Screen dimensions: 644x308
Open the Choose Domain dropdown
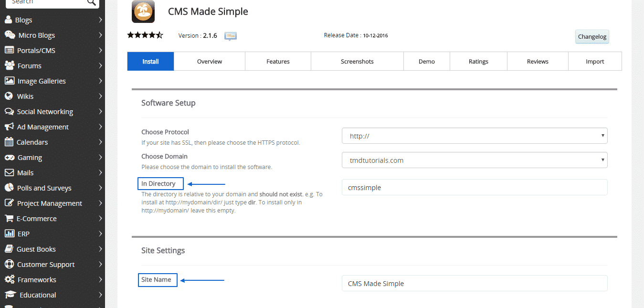tap(474, 160)
